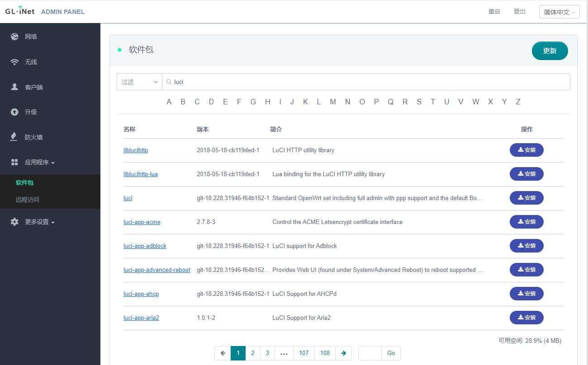The image size is (588, 365).
Task: Click the globe icon beside 网络
Action: [14, 37]
